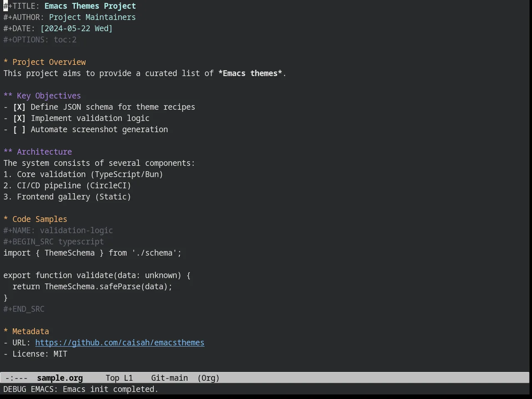The width and height of the screenshot is (532, 399).
Task: Click the [2024-05-22 Wed] date stamp
Action: [76, 28]
